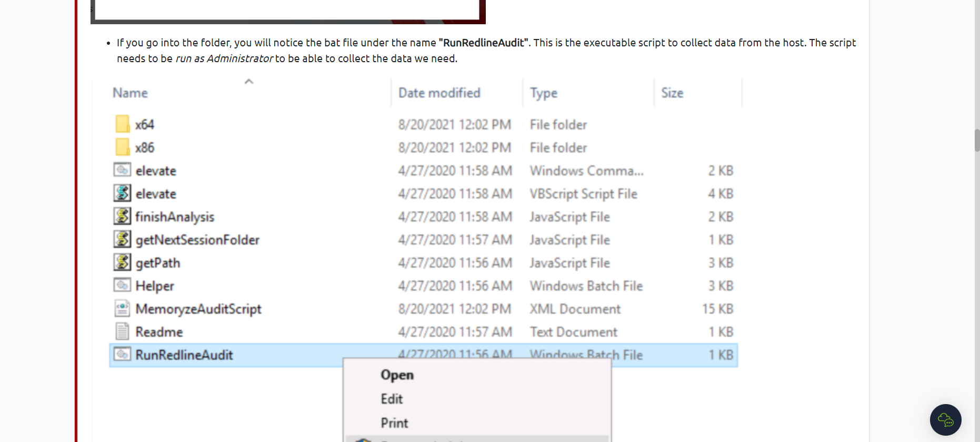The image size is (980, 442).
Task: Click MemoryzeAuditScript's 8/20/2021 12:02 PM date
Action: coord(455,309)
